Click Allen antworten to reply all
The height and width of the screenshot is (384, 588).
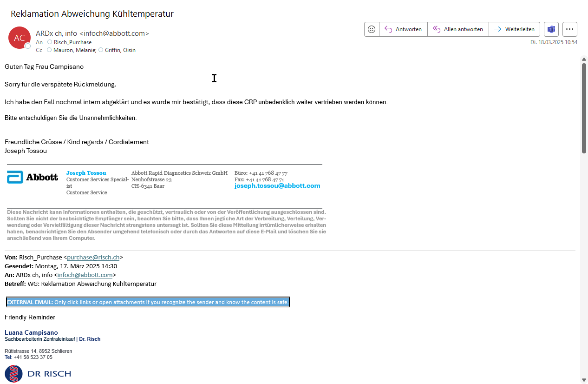click(458, 29)
